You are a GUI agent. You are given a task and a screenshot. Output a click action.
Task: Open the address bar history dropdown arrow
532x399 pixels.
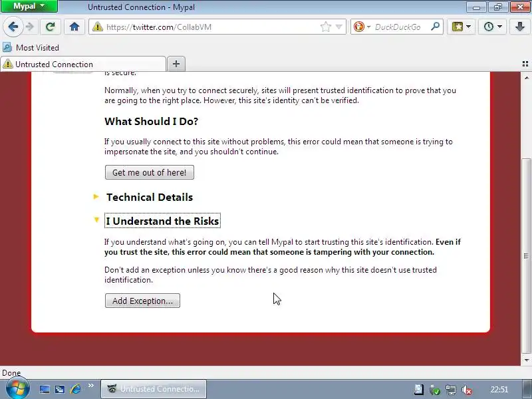click(x=338, y=27)
